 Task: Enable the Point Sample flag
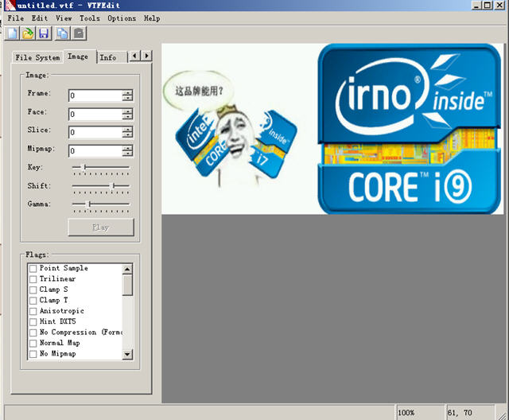(x=33, y=269)
